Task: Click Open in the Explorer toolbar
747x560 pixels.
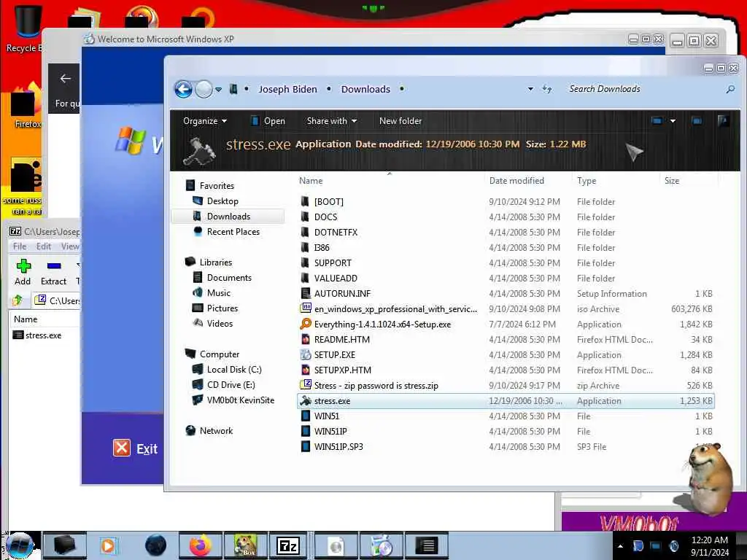Action: (x=268, y=121)
